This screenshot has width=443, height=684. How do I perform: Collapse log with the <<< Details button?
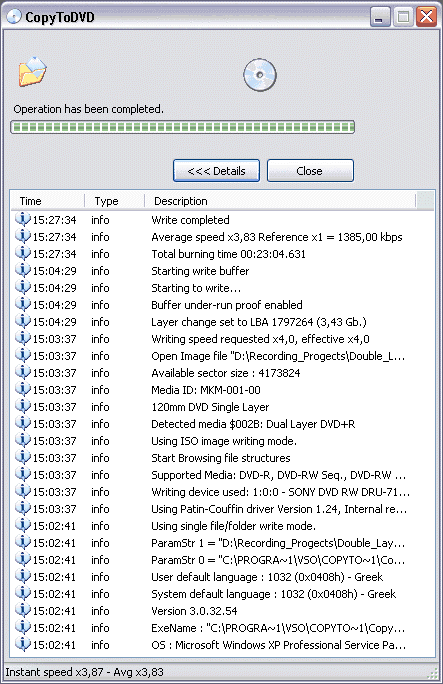[x=216, y=171]
